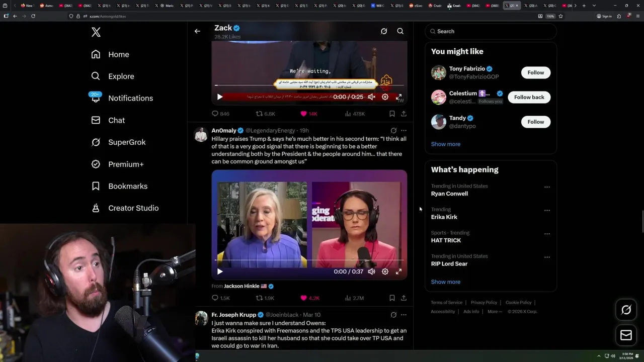The image size is (644, 362).
Task: Open Ryan Conwell trending topic
Action: tap(449, 194)
